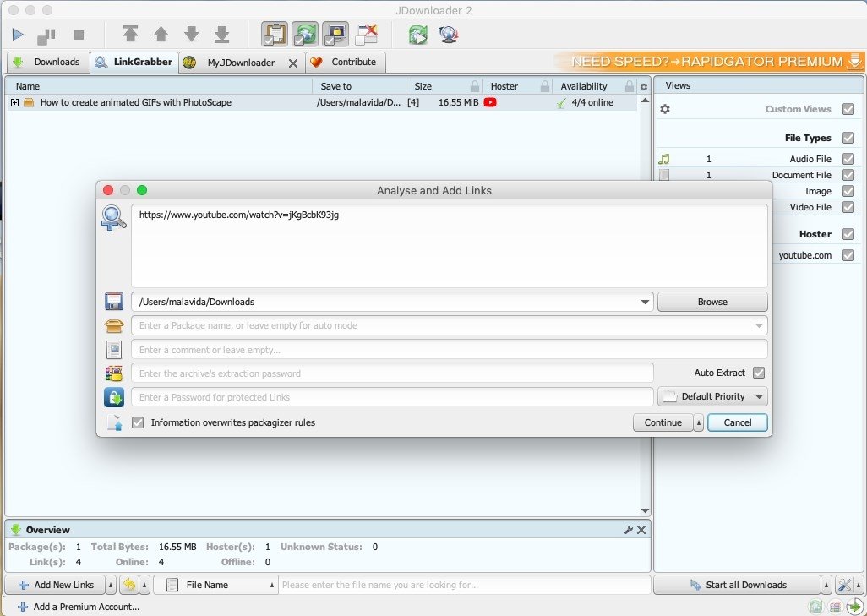Toggle the Auto Extract checkbox
This screenshot has height=616, width=867.
[759, 373]
